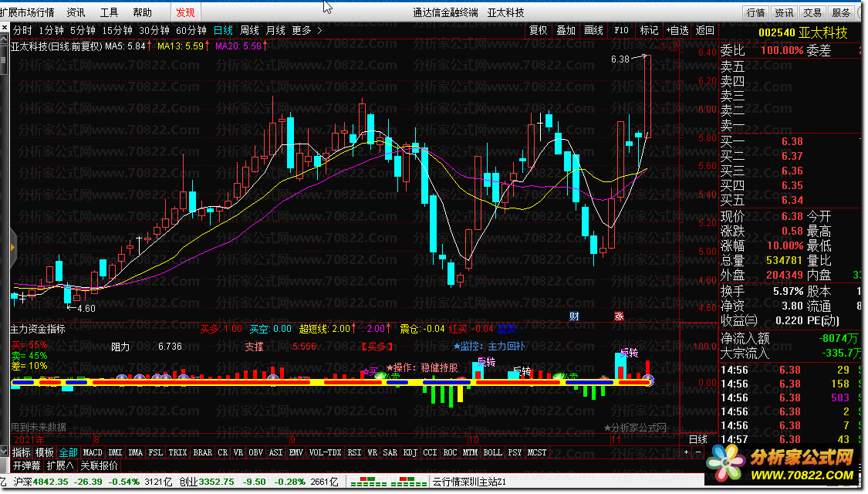The image size is (868, 494).
Task: Apply the VR indicator
Action: (x=238, y=452)
